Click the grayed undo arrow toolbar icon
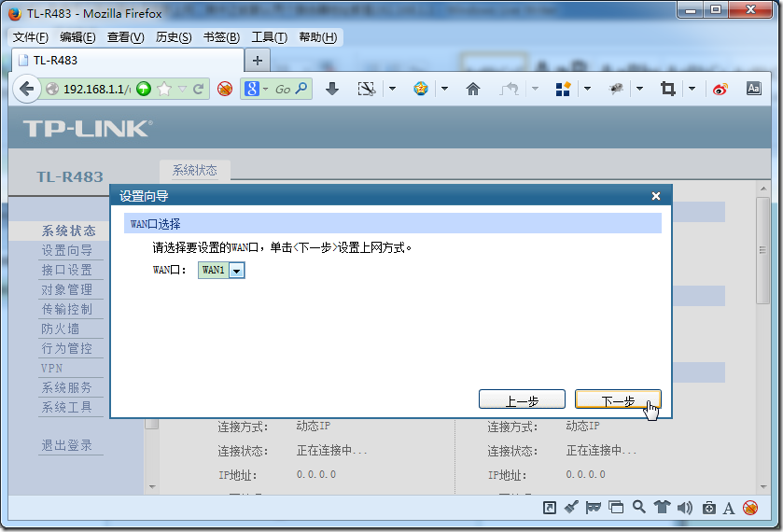This screenshot has height=532, width=783. pyautogui.click(x=509, y=89)
